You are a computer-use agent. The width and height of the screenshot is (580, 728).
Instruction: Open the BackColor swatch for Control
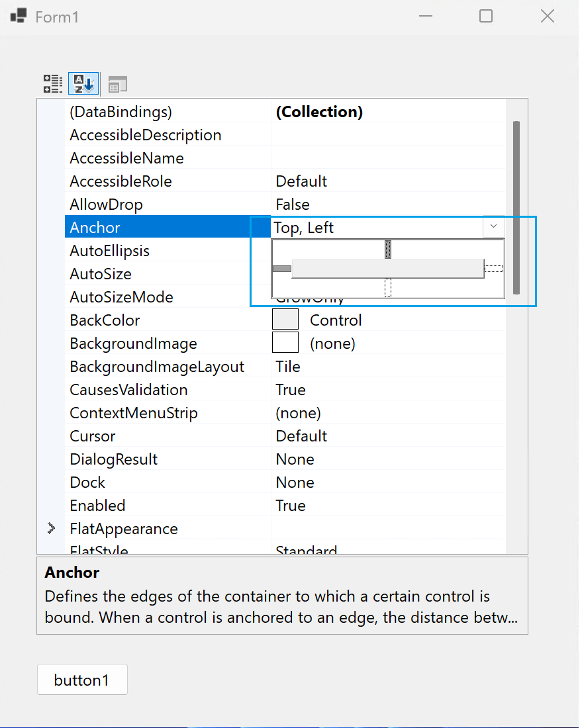tap(285, 319)
